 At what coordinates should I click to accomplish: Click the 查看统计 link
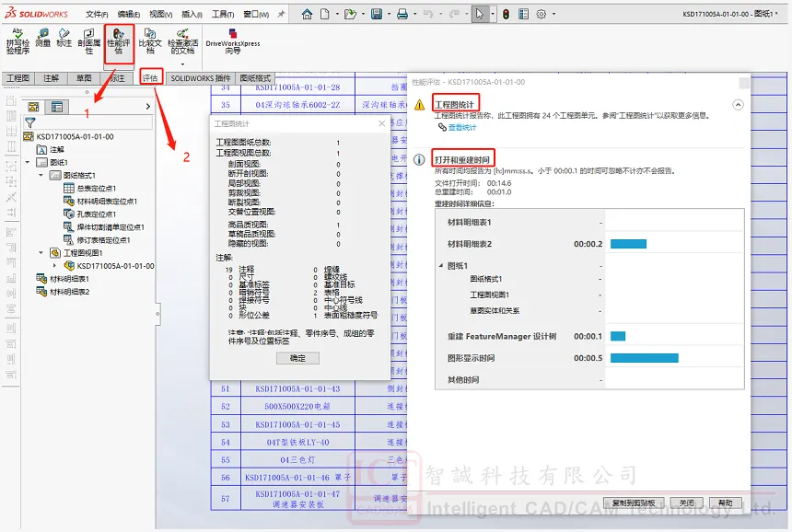click(462, 127)
